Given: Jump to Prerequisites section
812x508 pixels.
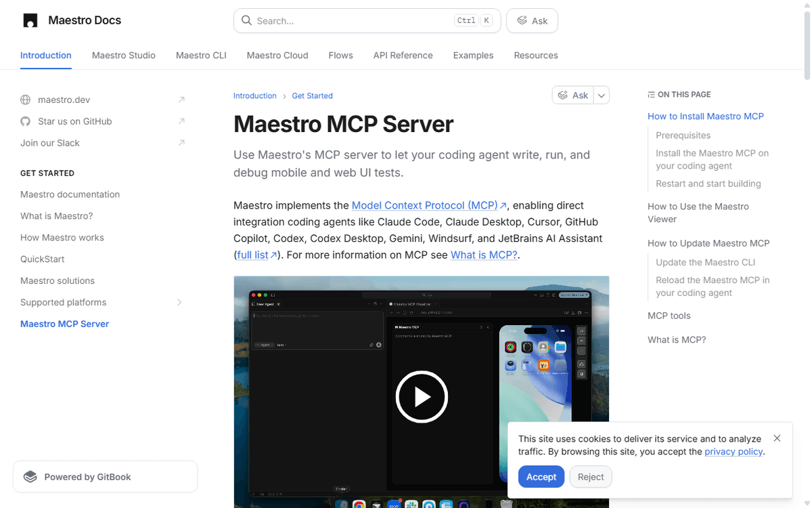Looking at the screenshot, I should click(683, 135).
